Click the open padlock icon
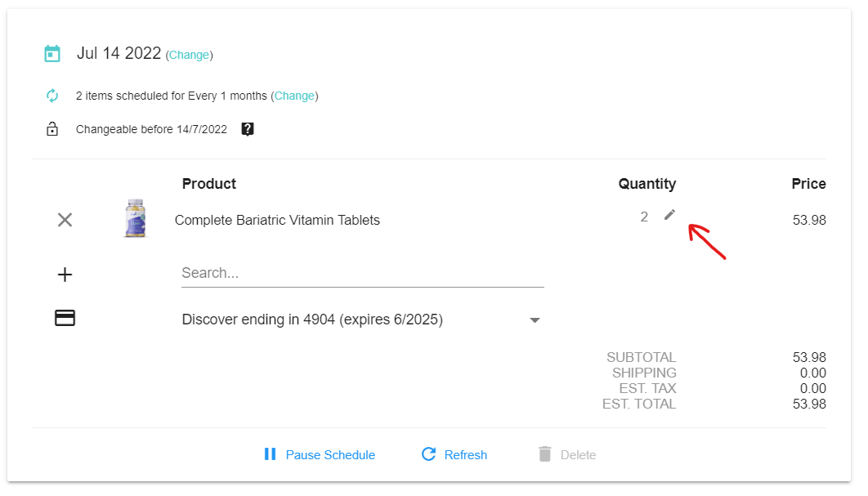 coord(52,129)
